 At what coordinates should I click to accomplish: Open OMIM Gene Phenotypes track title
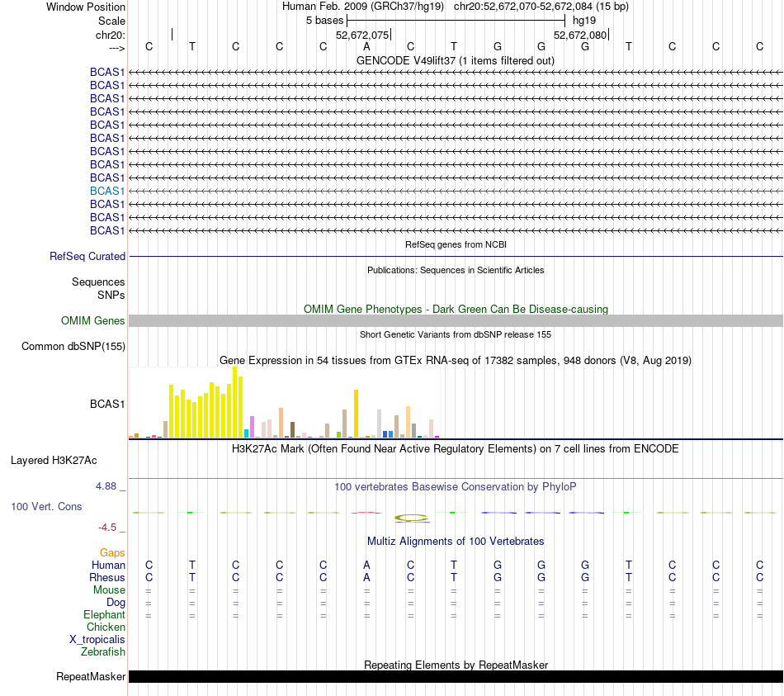click(x=456, y=310)
